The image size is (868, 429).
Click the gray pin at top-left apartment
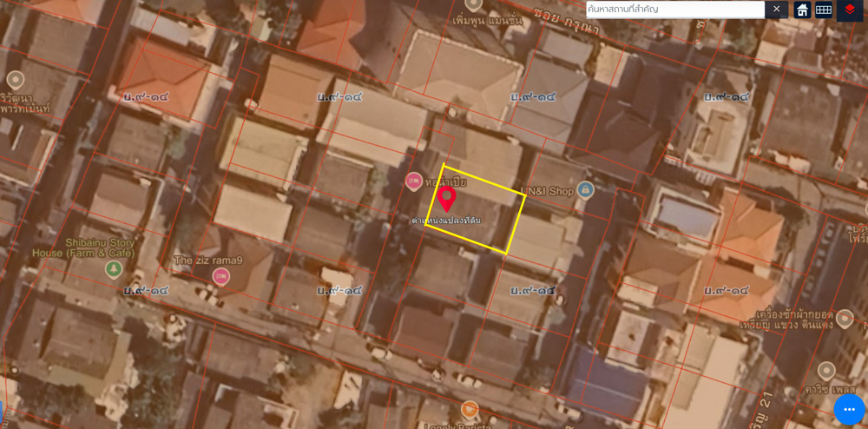(x=15, y=81)
